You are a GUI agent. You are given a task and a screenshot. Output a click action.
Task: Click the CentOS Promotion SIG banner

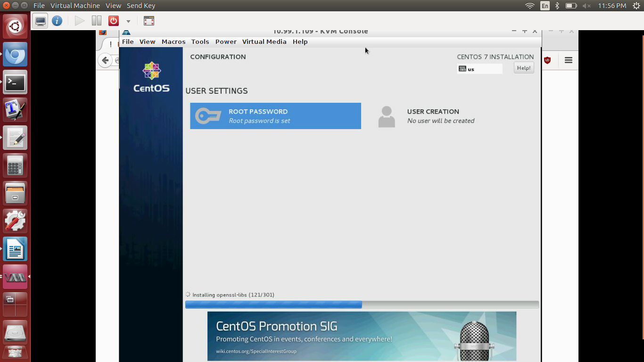pos(362,336)
